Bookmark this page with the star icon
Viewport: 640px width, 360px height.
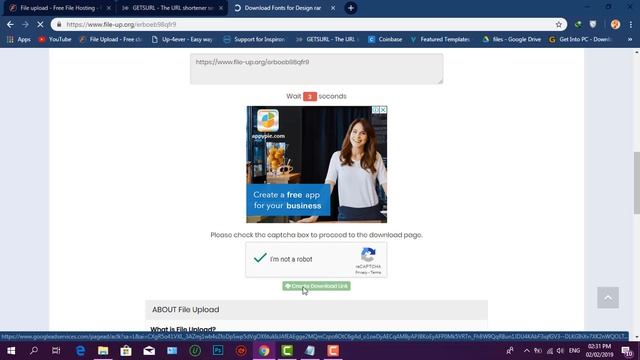[x=559, y=24]
